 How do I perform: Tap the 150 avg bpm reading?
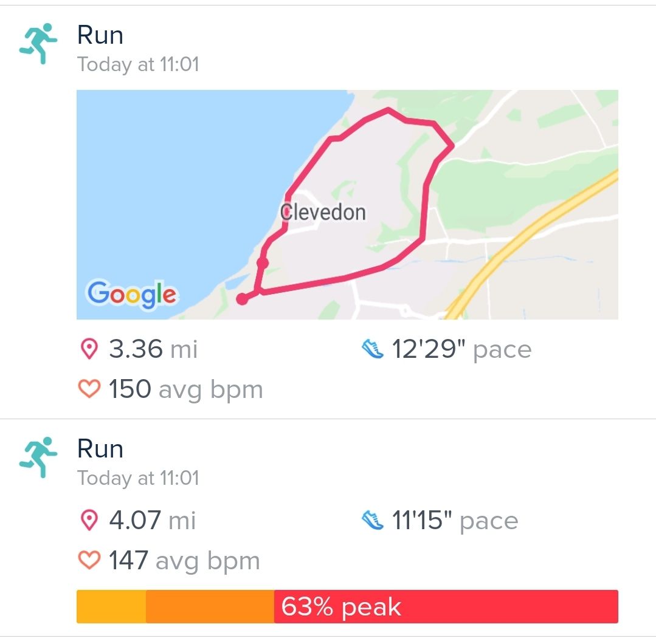[x=185, y=389]
